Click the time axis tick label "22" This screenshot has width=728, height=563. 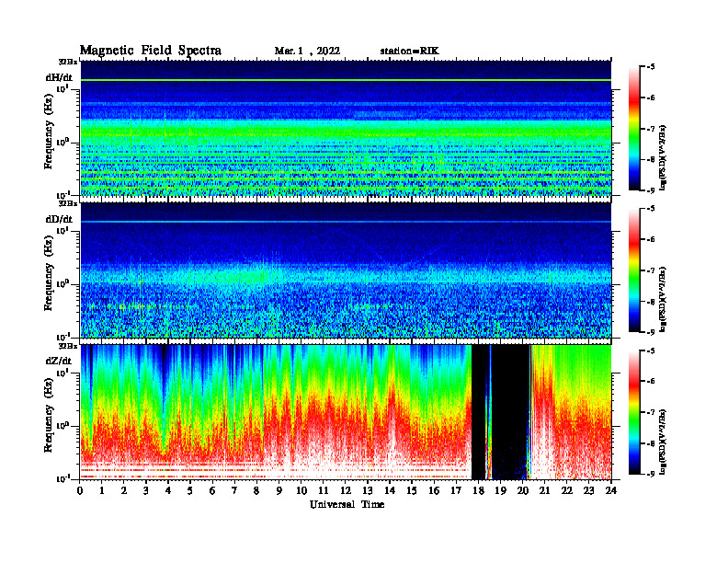566,490
